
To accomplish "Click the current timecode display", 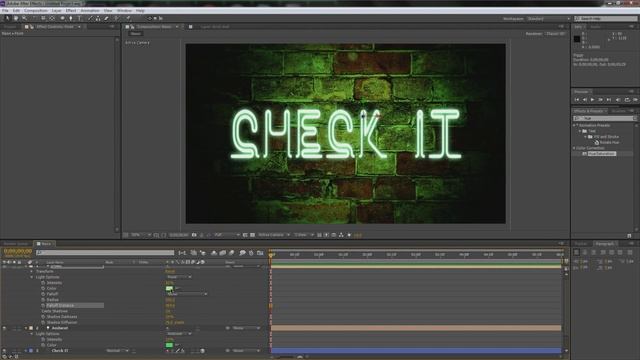I will 18,251.
